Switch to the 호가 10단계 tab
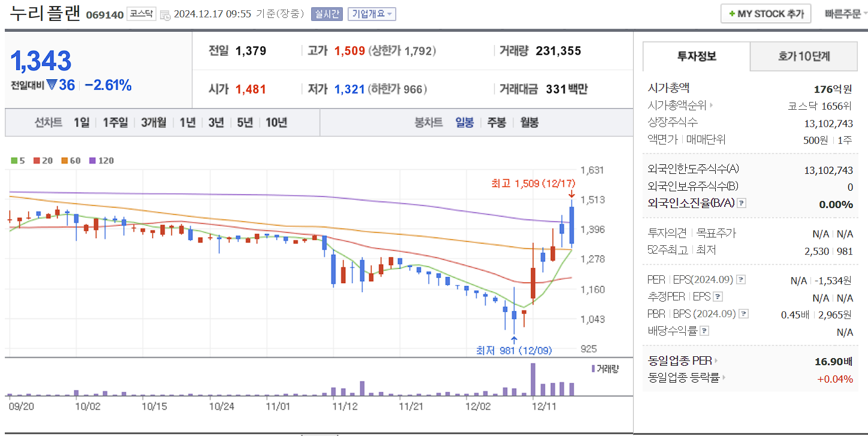Image resolution: width=868 pixels, height=436 pixels. click(x=804, y=56)
